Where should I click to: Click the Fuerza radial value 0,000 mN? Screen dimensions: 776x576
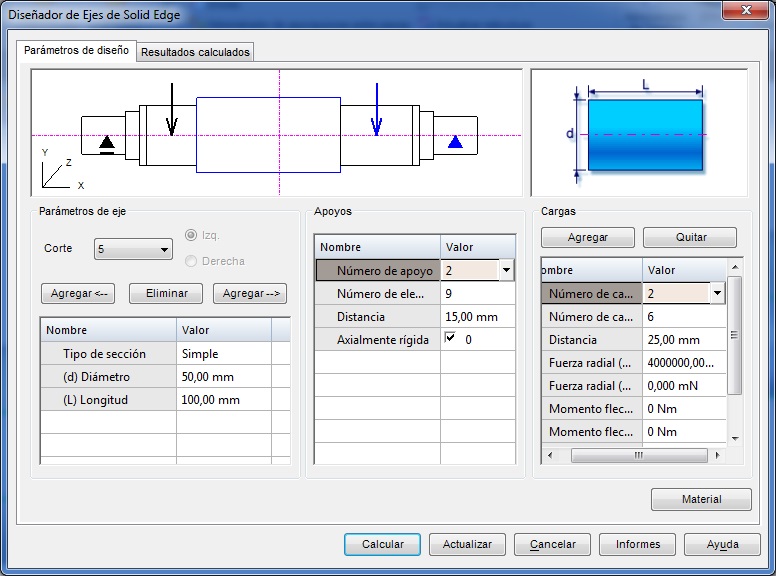(x=684, y=386)
